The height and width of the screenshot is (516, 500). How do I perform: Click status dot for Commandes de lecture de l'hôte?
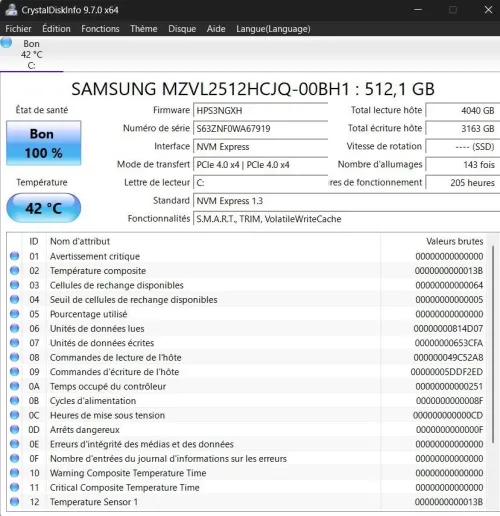(x=14, y=357)
